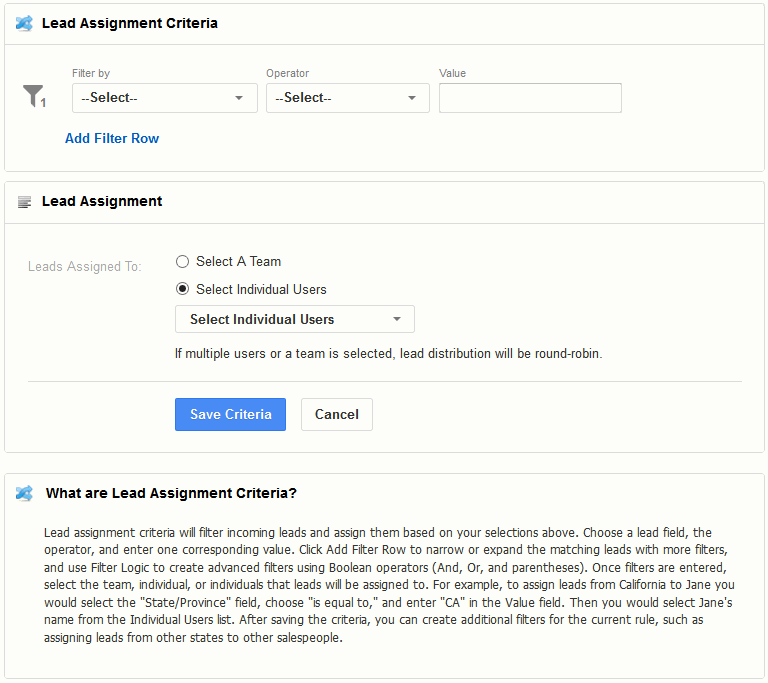Click the Operator label above the dropdown

click(288, 73)
